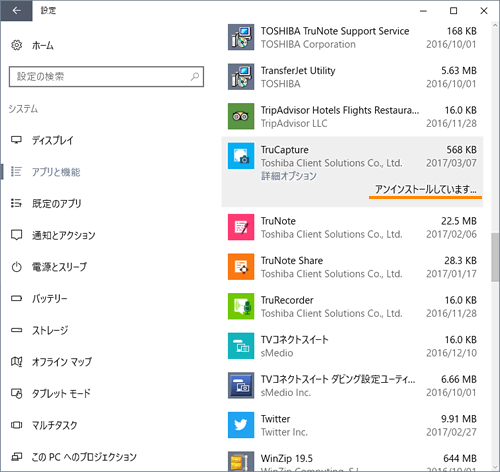This screenshot has width=500, height=472.
Task: Click the Twitter Inc. publisher text
Action: [284, 432]
